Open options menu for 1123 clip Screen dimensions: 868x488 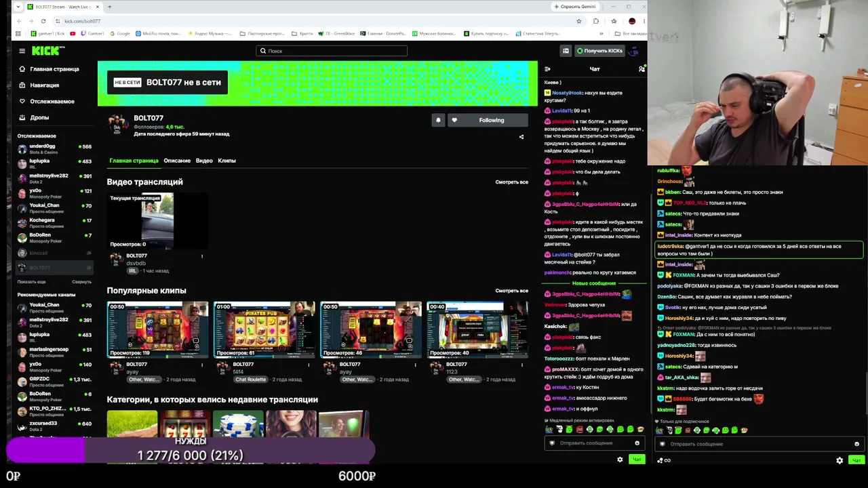(522, 365)
